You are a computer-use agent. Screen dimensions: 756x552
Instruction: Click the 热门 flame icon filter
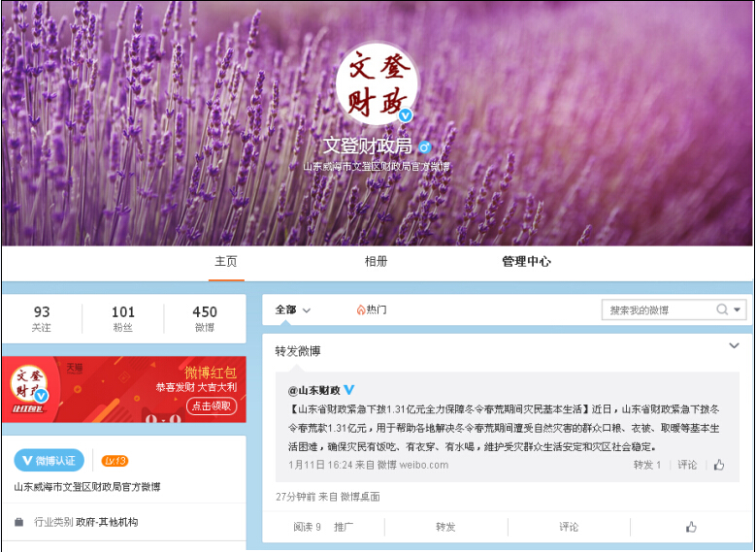point(361,309)
